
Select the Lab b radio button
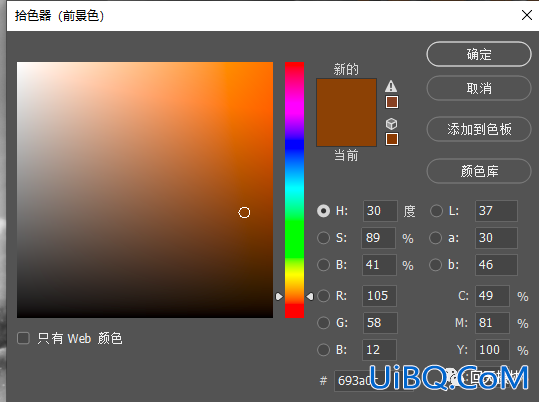pos(436,265)
